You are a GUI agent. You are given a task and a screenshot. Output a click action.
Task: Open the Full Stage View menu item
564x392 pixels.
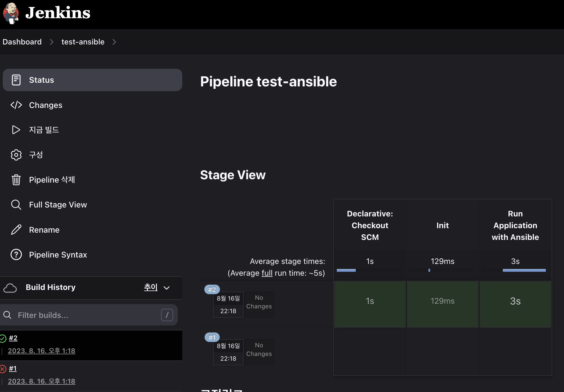click(58, 205)
